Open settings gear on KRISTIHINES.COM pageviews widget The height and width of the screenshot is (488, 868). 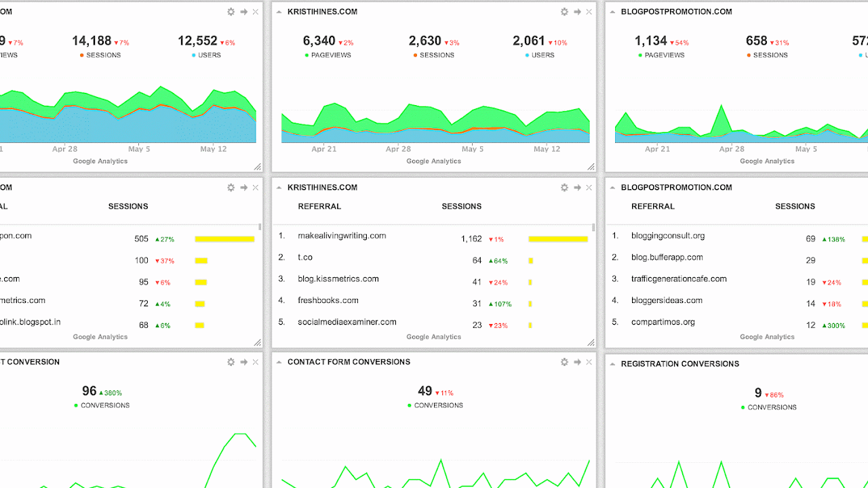(x=564, y=12)
